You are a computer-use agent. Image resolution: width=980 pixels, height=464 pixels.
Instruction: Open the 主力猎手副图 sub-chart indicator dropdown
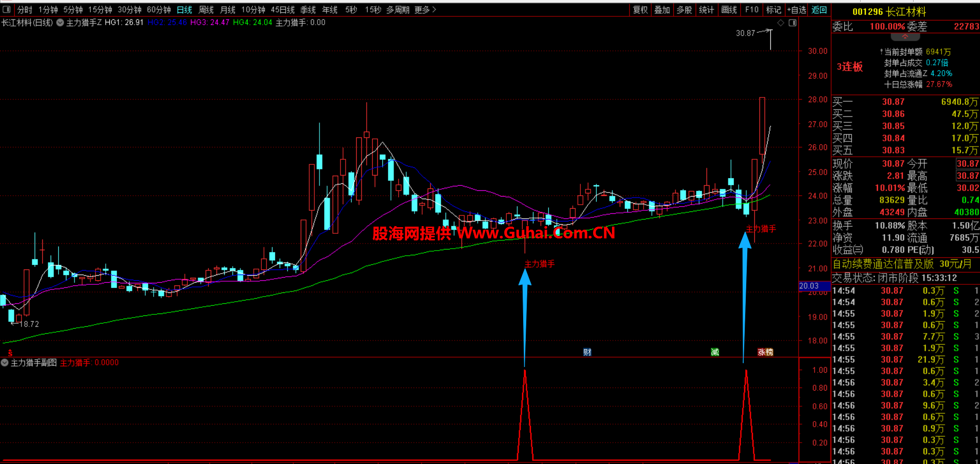click(5, 362)
